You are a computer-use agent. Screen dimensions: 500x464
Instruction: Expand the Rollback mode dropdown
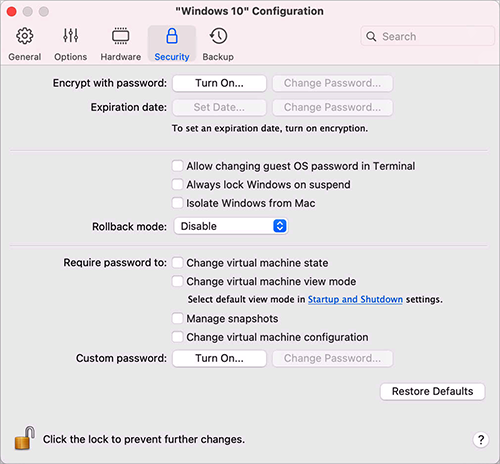tap(231, 226)
